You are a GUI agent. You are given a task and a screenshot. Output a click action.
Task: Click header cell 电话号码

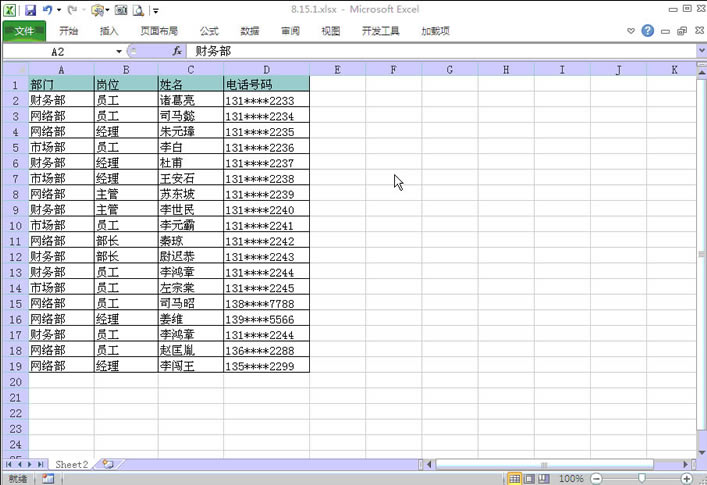pyautogui.click(x=266, y=84)
